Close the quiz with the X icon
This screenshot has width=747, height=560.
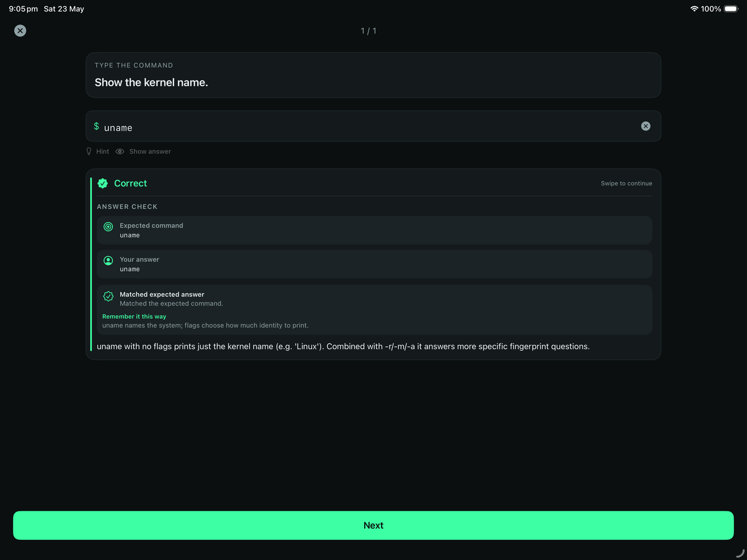[x=20, y=31]
